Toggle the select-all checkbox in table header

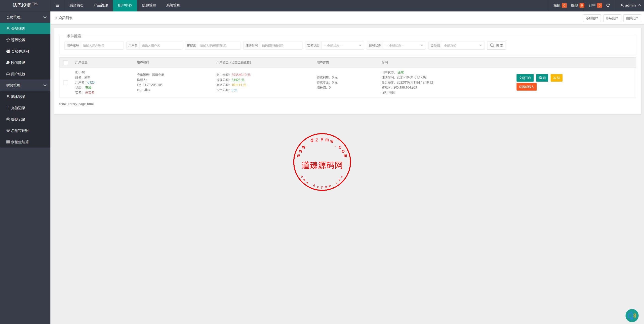point(66,62)
